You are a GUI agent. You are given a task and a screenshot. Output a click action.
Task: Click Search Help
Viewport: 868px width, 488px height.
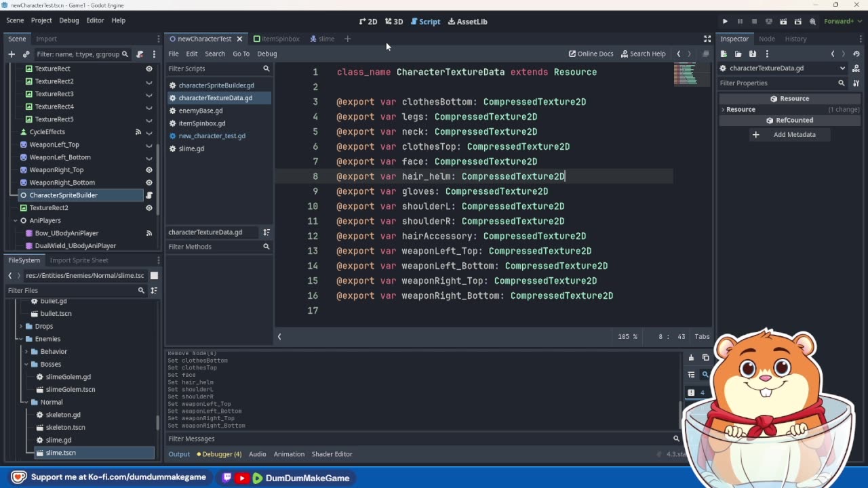(643, 54)
